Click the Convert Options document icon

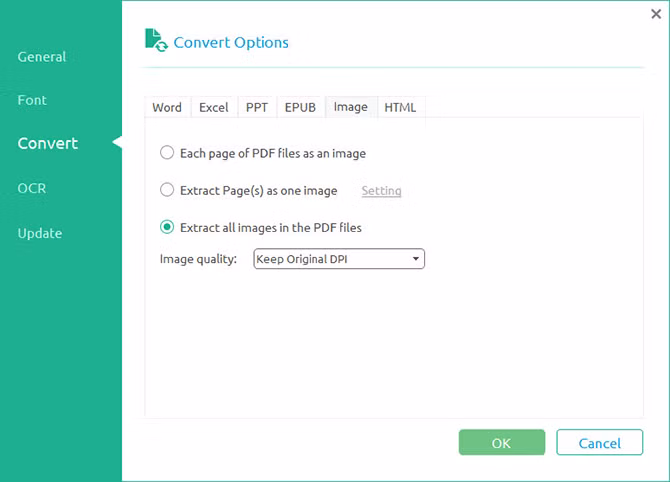156,40
